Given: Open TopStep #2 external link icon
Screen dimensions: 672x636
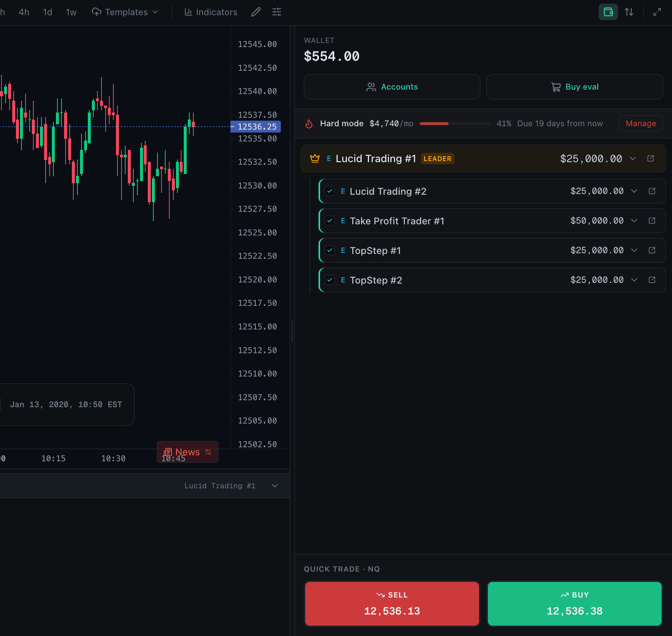Looking at the screenshot, I should [x=652, y=280].
